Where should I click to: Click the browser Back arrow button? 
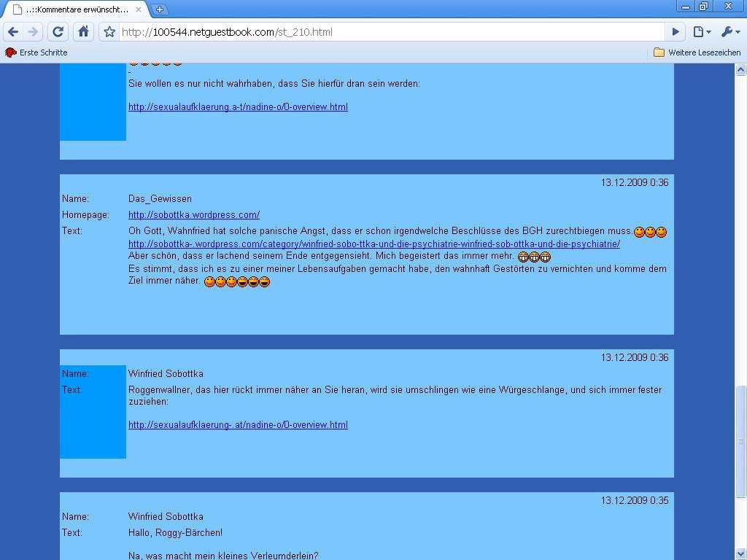pos(13,31)
